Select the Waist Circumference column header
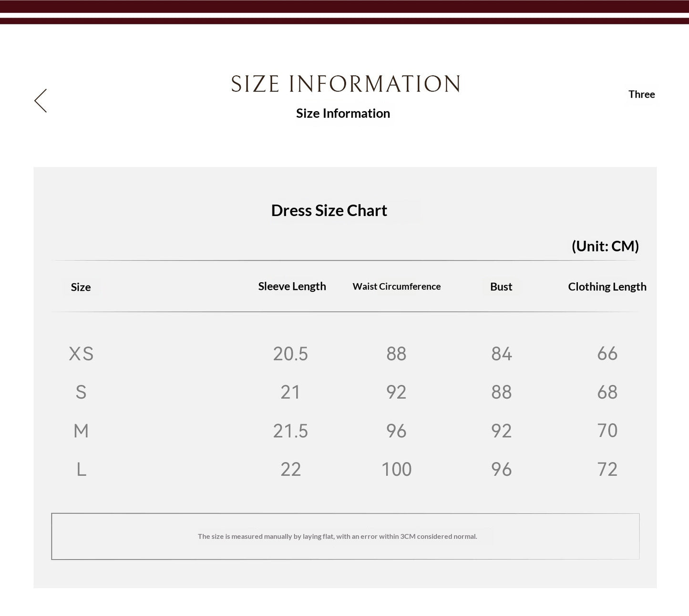The height and width of the screenshot is (616, 689). [396, 287]
